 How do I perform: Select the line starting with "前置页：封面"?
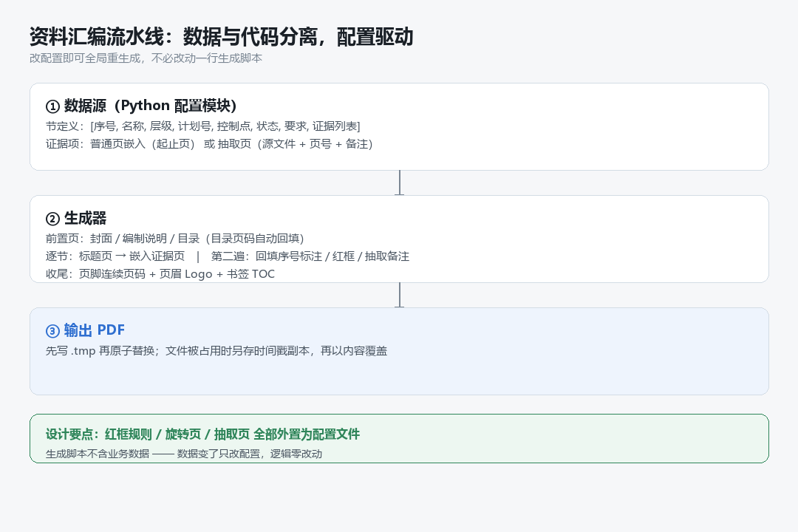[175, 239]
